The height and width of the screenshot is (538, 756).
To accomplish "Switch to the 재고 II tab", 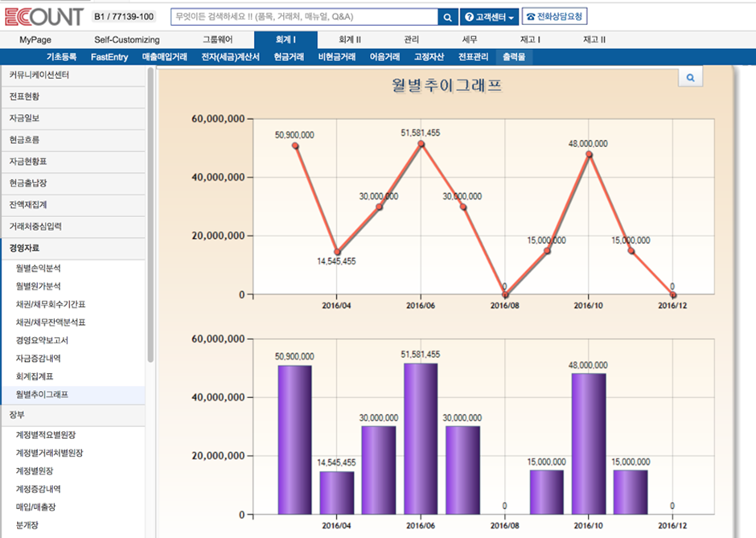I will click(x=594, y=39).
